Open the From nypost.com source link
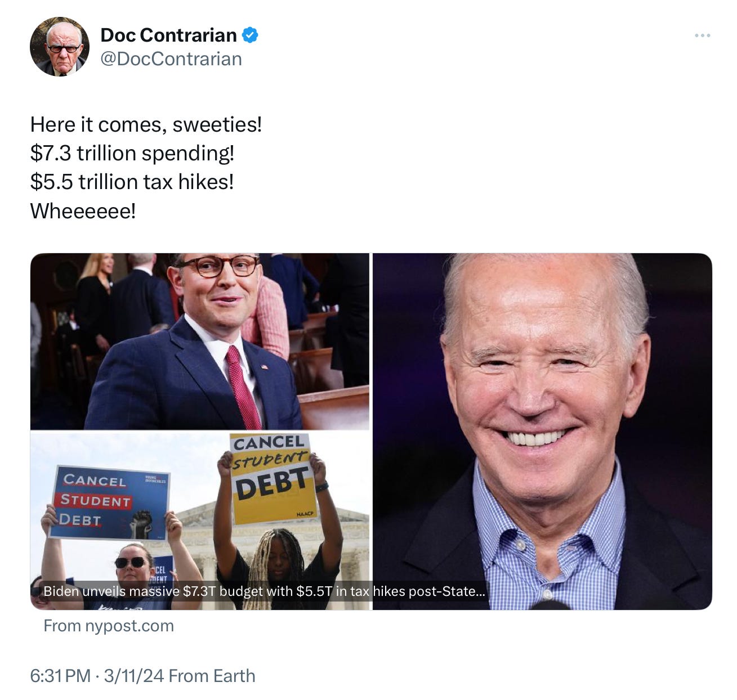Image resolution: width=737 pixels, height=700 pixels. tap(109, 626)
